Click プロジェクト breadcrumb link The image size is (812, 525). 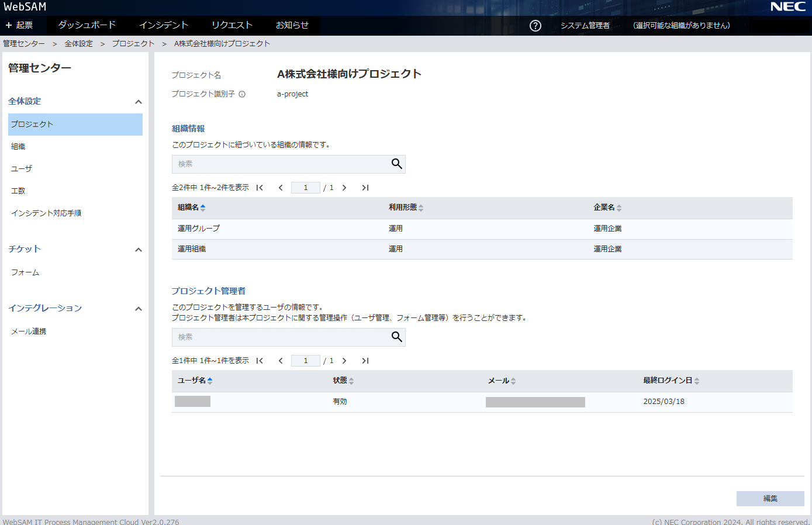(x=133, y=44)
